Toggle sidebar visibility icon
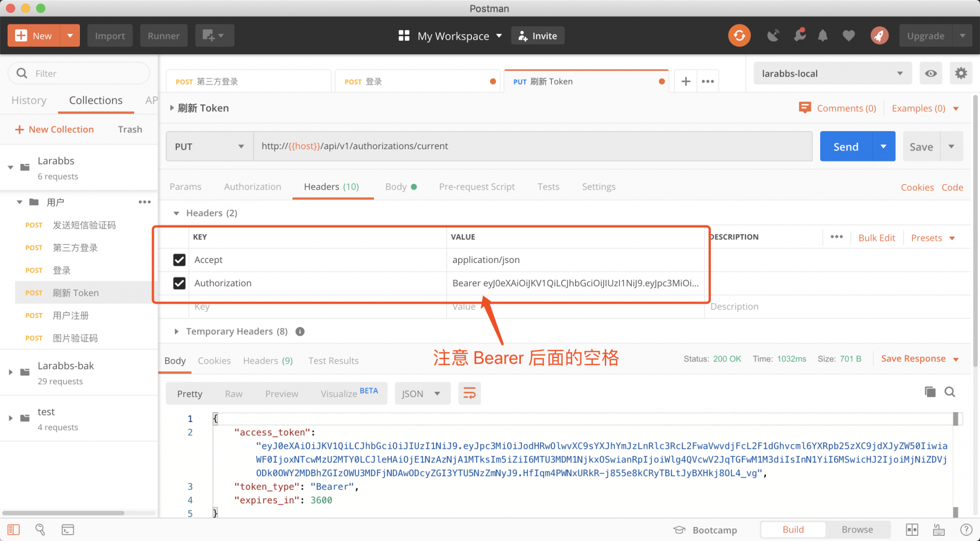This screenshot has width=980, height=541. 13,529
